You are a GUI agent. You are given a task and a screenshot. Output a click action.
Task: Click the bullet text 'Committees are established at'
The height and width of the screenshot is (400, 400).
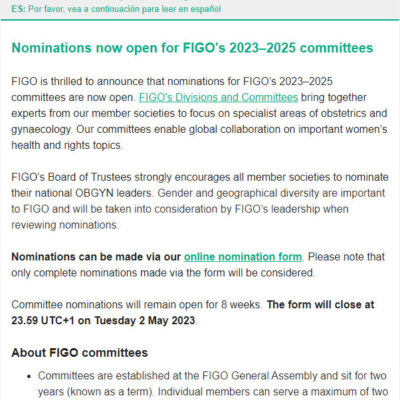point(212,376)
